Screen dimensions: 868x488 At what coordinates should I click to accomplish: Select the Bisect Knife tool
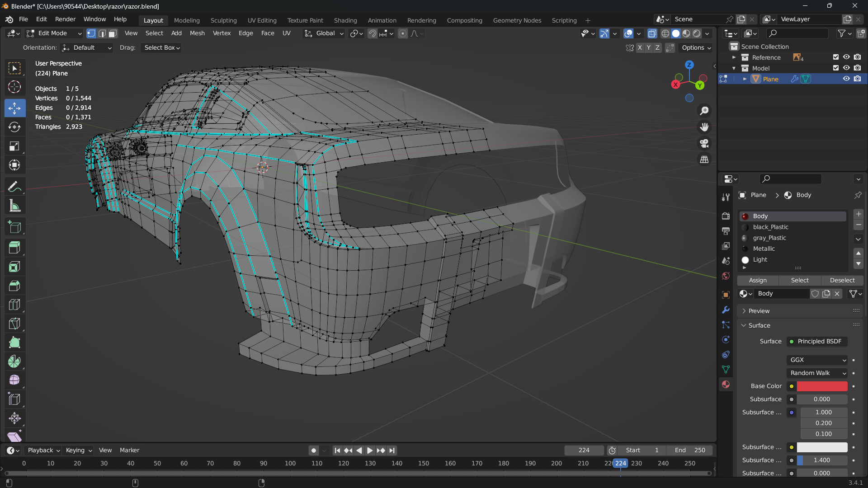pos(14,324)
